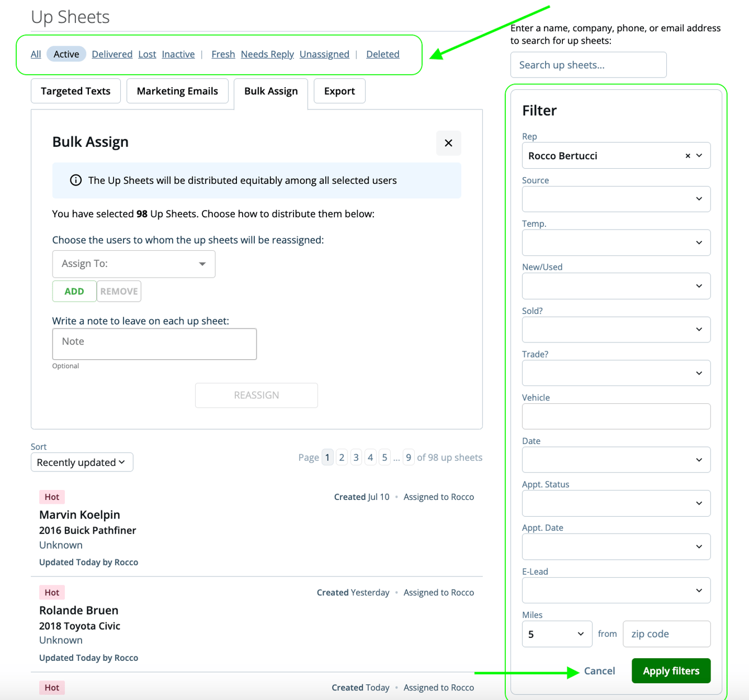Open the Miles distance dropdown
Viewport: 749px width, 700px height.
click(x=556, y=634)
